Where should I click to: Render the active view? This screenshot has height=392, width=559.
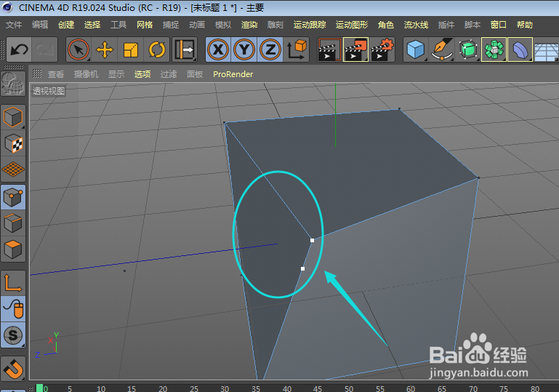tap(329, 49)
